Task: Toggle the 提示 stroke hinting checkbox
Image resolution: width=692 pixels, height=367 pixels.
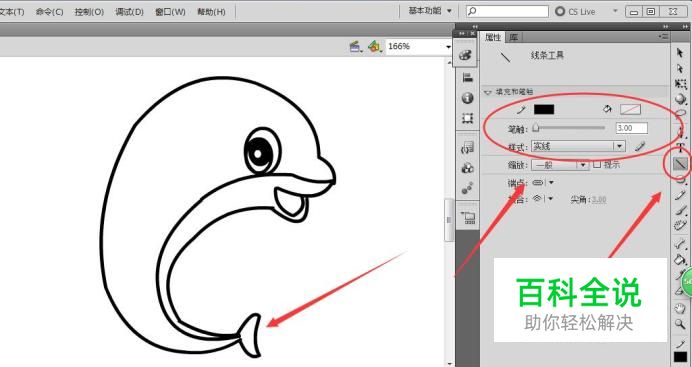Action: click(597, 165)
